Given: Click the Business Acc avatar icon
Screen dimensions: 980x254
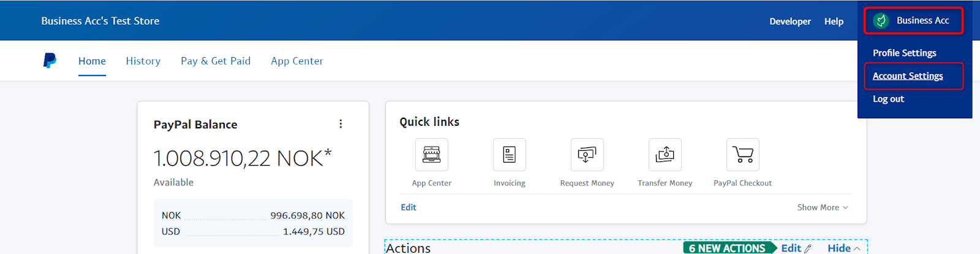Looking at the screenshot, I should coord(881,21).
